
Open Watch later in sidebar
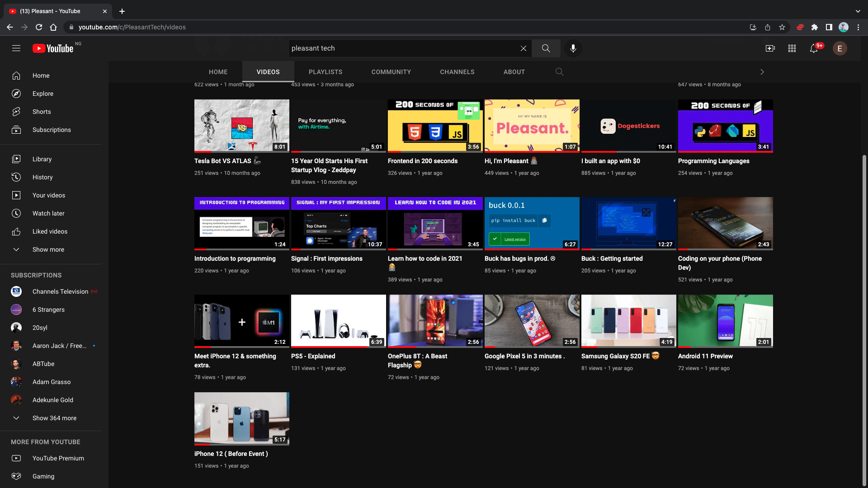pos(48,213)
